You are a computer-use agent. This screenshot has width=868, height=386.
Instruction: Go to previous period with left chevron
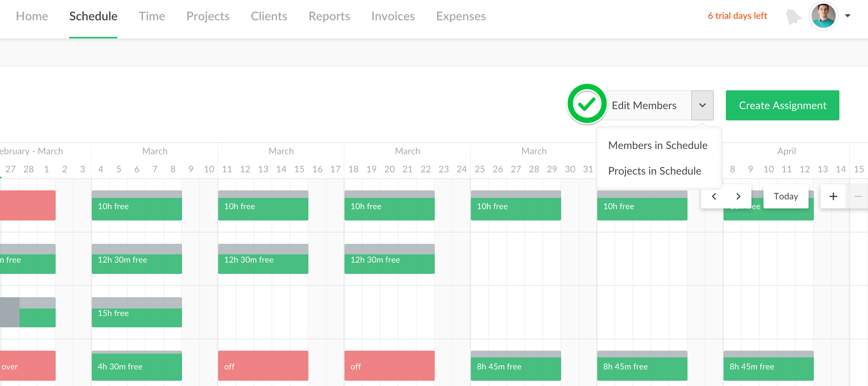(714, 196)
